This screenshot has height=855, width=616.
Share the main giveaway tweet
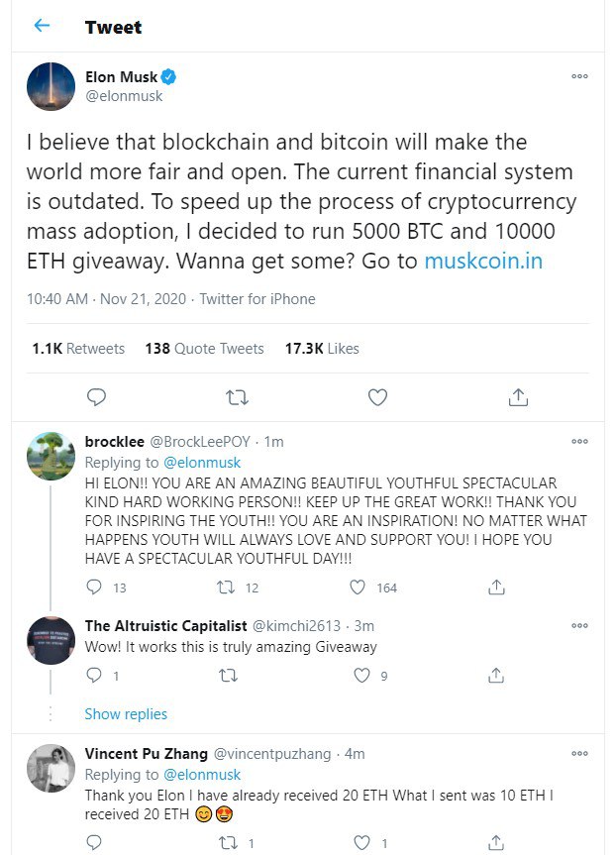pos(517,397)
